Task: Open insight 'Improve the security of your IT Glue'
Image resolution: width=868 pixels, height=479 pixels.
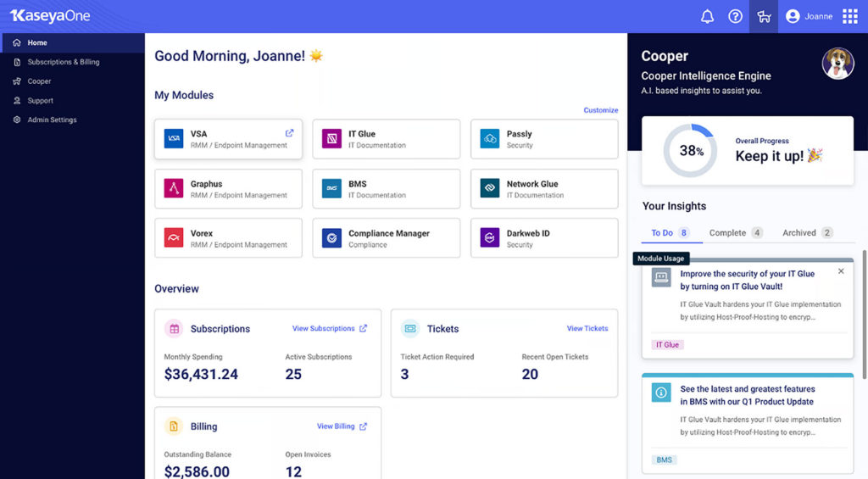Action: pos(748,281)
